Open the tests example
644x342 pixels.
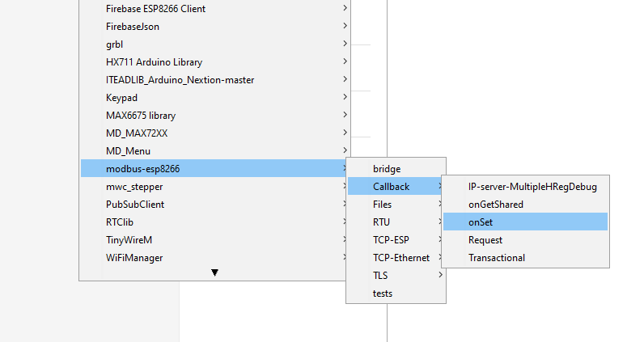tap(396, 293)
